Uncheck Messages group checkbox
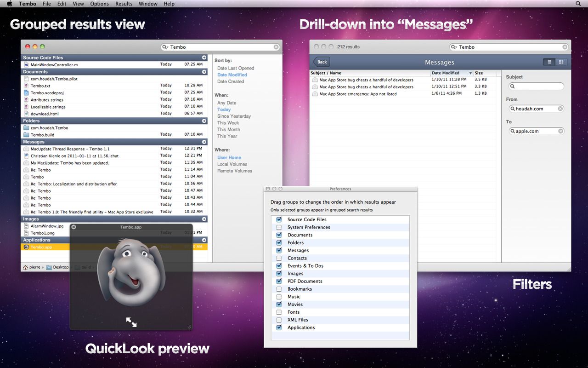The image size is (588, 368). [279, 250]
